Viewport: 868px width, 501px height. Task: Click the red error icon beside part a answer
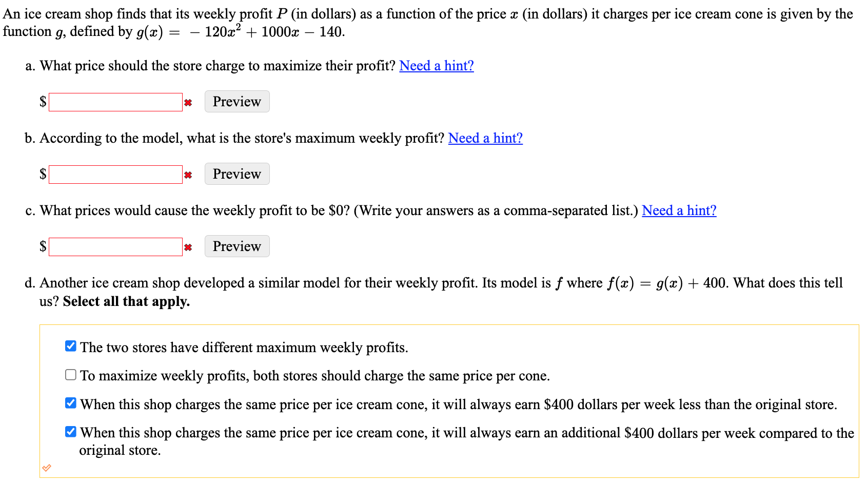click(x=188, y=102)
